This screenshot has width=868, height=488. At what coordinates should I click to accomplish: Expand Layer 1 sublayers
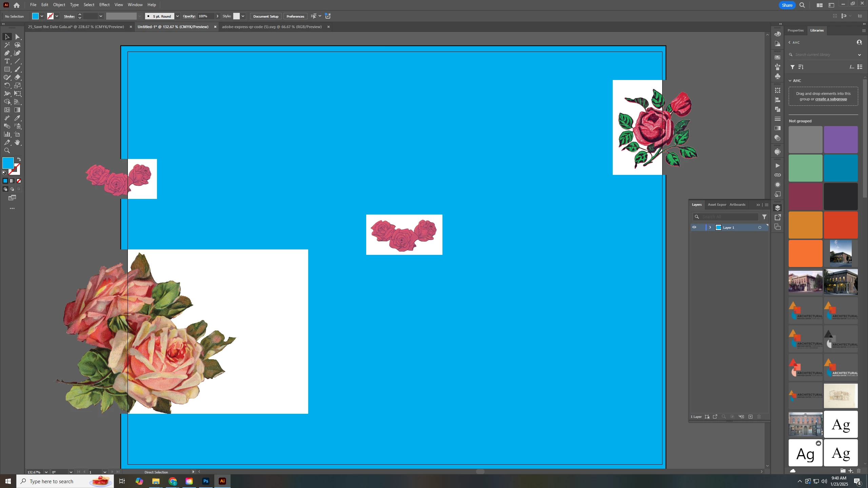pos(710,227)
